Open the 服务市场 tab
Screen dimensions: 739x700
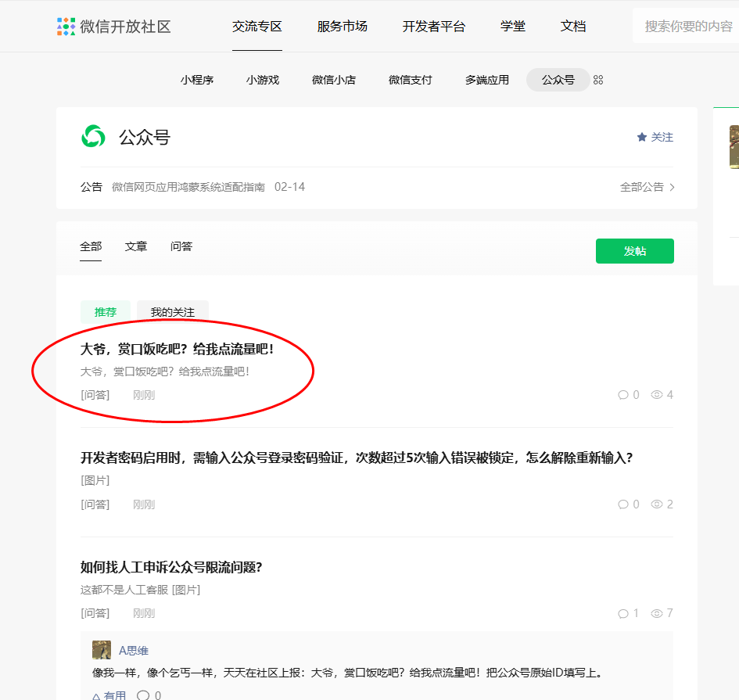[x=343, y=27]
